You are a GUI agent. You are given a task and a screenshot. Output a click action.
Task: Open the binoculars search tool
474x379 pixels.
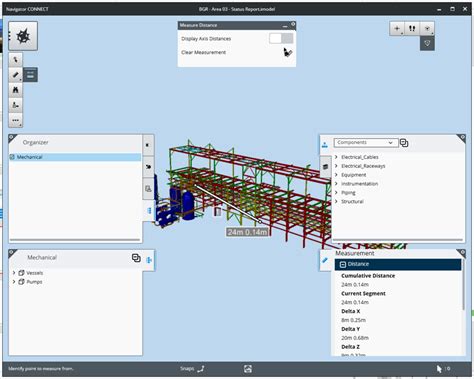[x=15, y=90]
